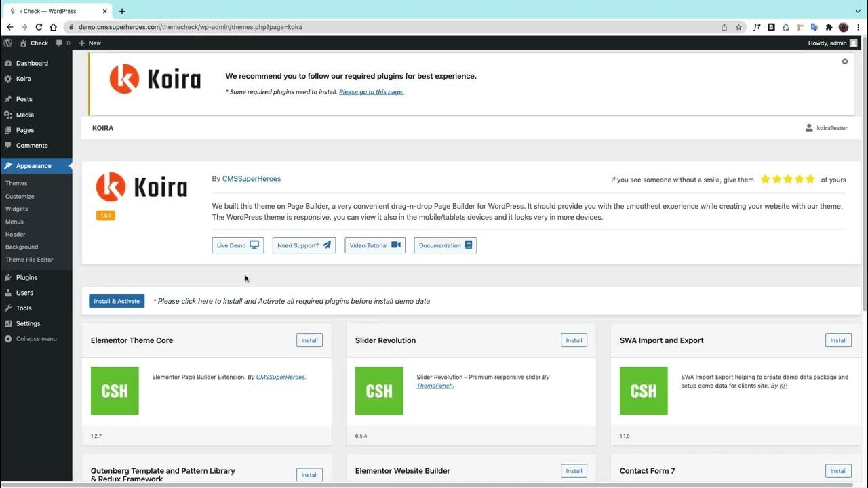Open the Menus submenu item
This screenshot has width=868, height=488.
(x=14, y=222)
